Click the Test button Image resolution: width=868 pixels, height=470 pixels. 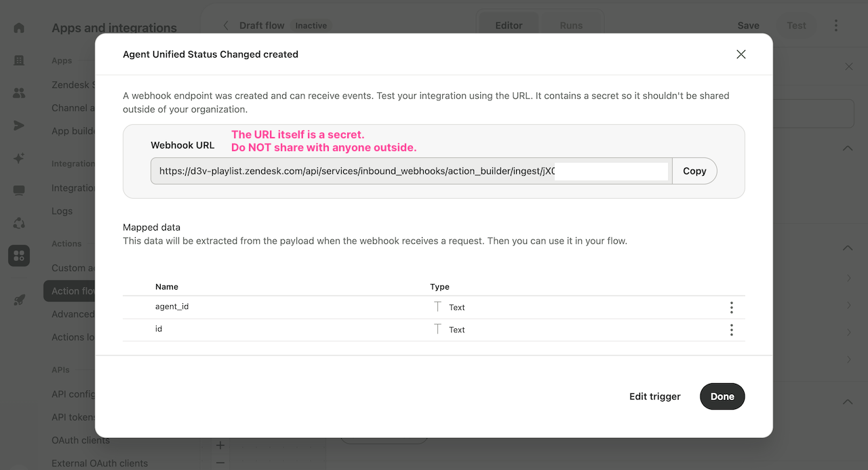(796, 26)
